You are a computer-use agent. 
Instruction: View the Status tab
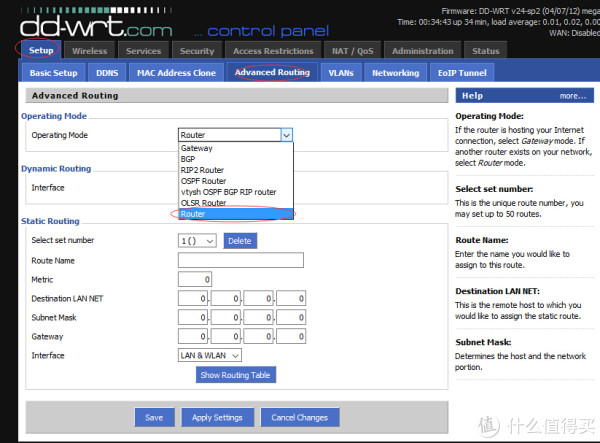[486, 51]
